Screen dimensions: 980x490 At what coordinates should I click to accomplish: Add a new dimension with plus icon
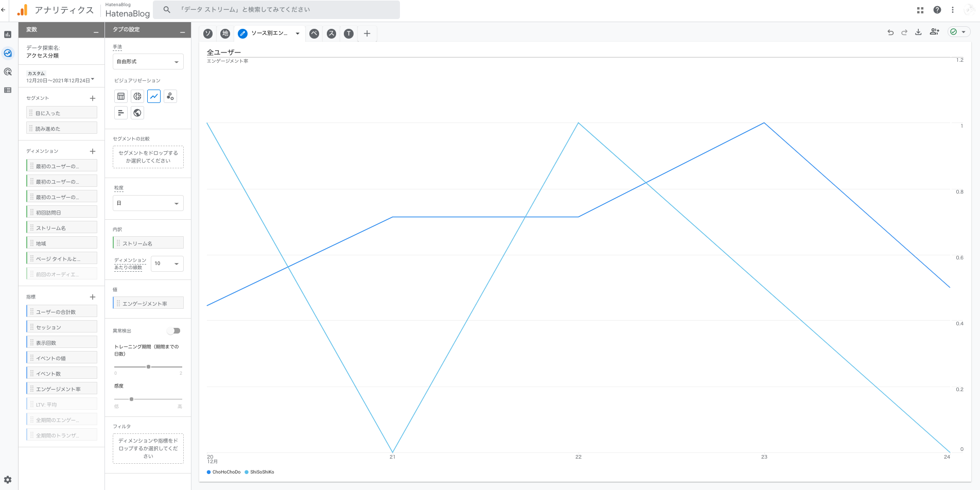click(x=93, y=151)
